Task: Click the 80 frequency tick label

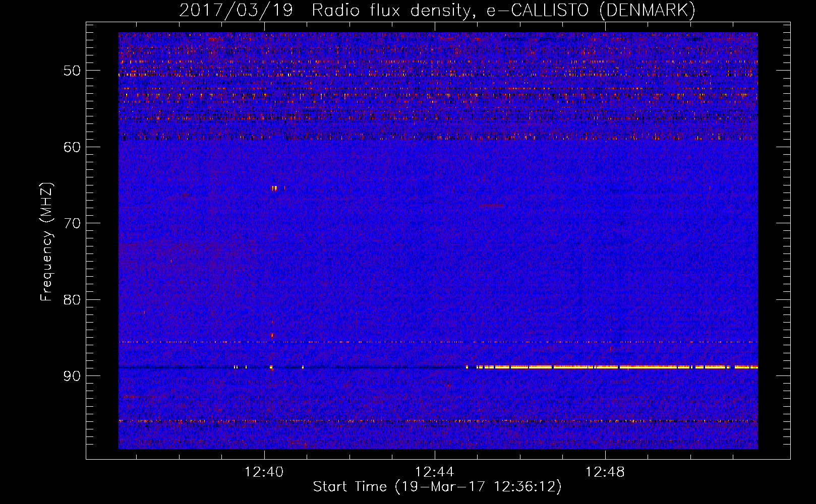Action: pos(72,300)
